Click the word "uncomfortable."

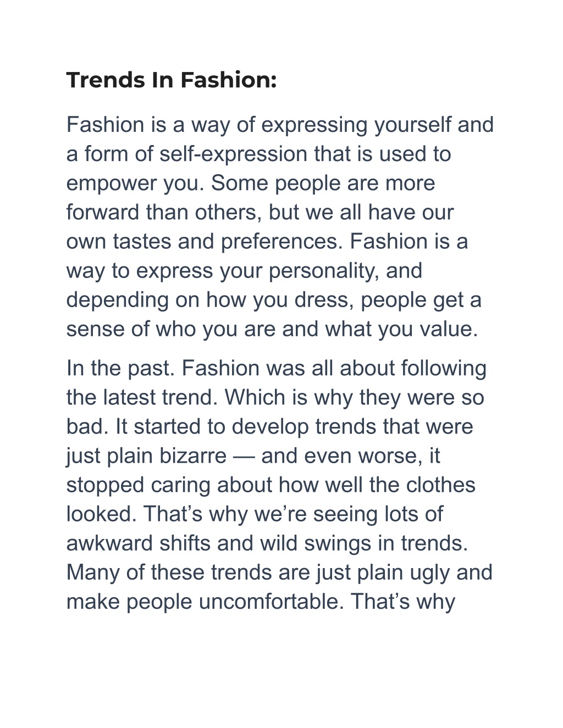coord(272,602)
